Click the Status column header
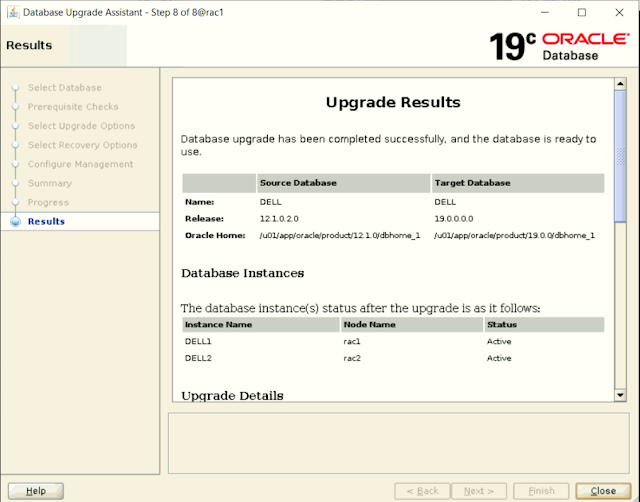 click(544, 325)
